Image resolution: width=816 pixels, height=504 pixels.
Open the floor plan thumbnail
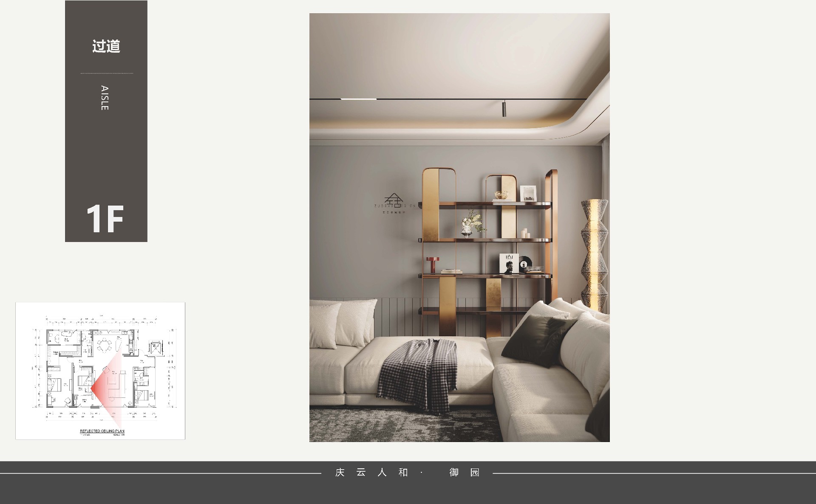pos(100,370)
